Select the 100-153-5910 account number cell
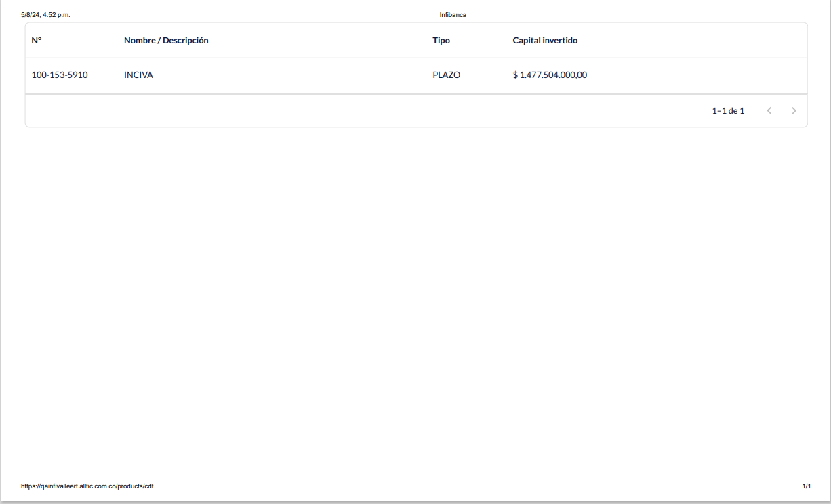 (60, 75)
